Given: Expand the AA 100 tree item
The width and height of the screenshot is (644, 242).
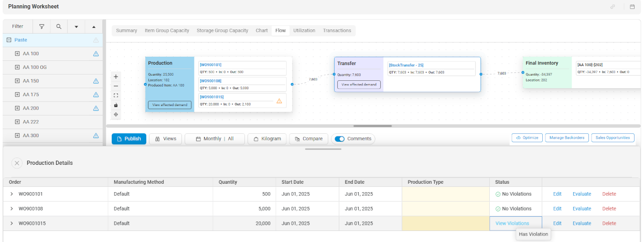Looking at the screenshot, I should click(x=17, y=54).
